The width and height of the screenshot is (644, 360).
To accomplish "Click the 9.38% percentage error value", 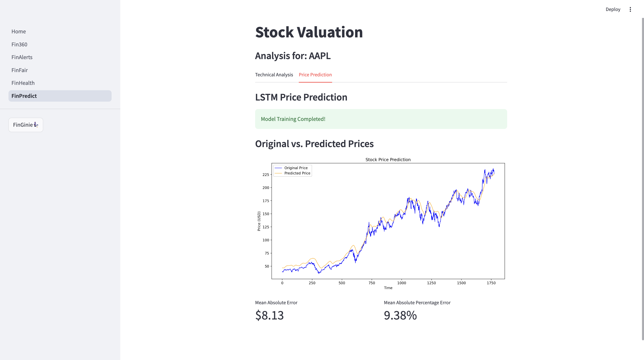I will click(x=400, y=315).
